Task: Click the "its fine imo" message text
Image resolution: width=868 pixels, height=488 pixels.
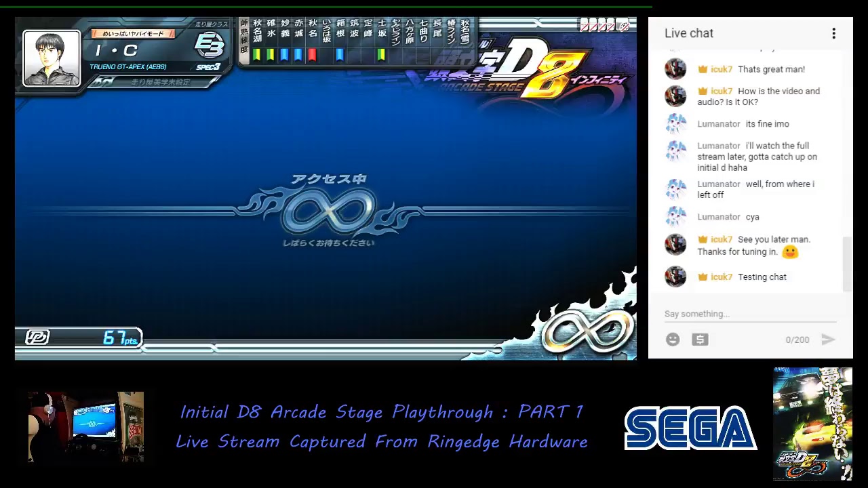Action: pos(768,124)
